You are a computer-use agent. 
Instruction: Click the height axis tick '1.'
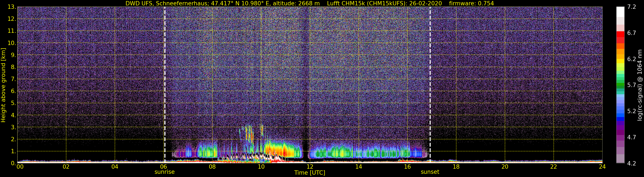tap(13, 151)
